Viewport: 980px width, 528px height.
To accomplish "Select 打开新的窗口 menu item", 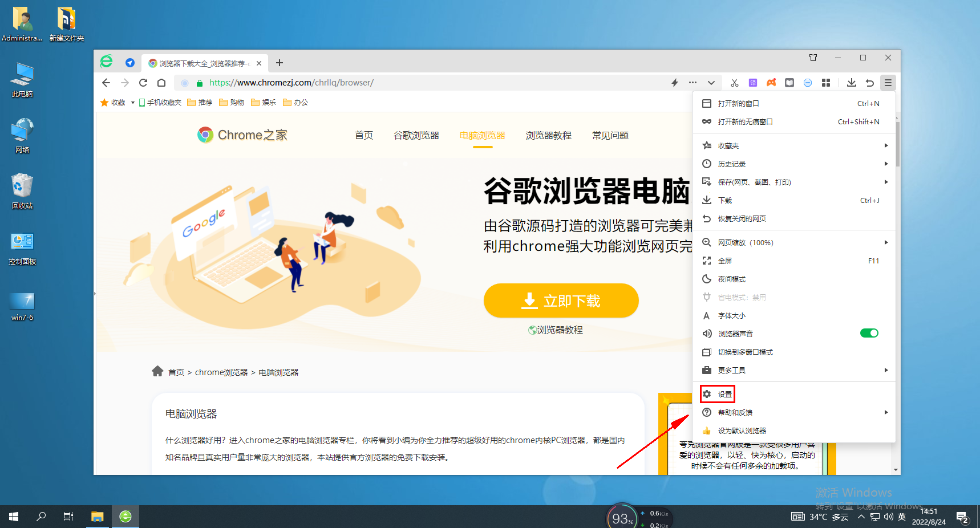I will tap(794, 104).
